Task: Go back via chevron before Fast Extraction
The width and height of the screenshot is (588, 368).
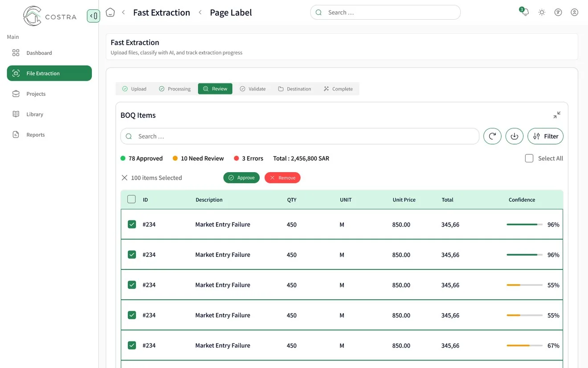Action: coord(123,12)
